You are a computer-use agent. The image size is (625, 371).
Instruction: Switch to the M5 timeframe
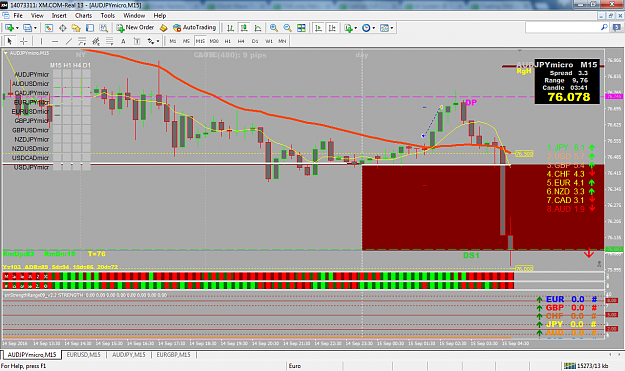pyautogui.click(x=187, y=41)
